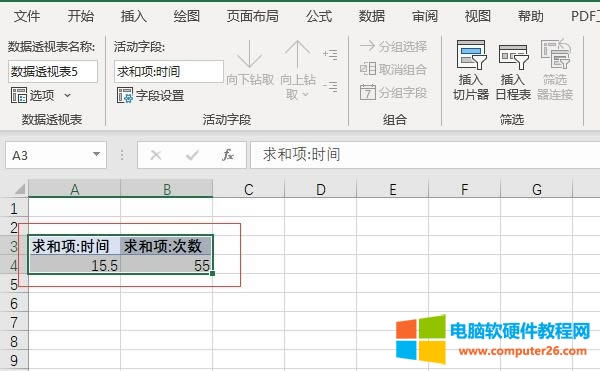
Task: Select column F header
Action: [465, 189]
